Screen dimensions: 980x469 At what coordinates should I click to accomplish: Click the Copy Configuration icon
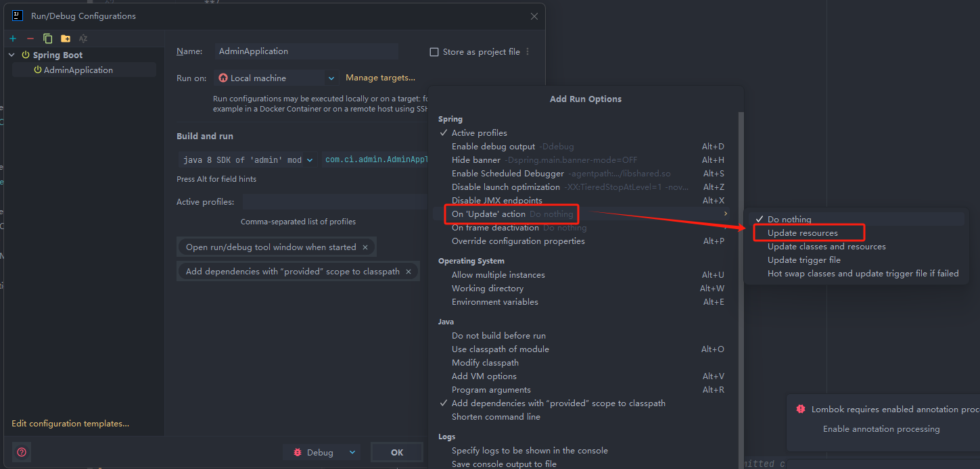pyautogui.click(x=47, y=39)
